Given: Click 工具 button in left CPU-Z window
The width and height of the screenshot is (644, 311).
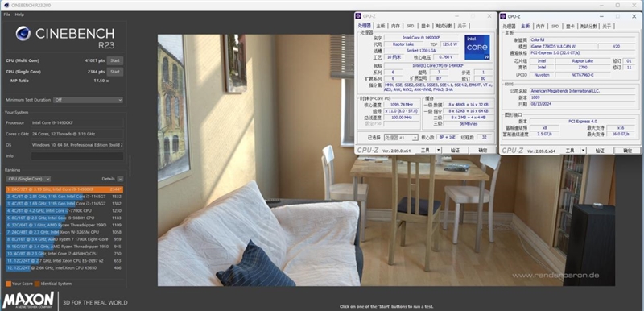Looking at the screenshot, I should (x=425, y=151).
